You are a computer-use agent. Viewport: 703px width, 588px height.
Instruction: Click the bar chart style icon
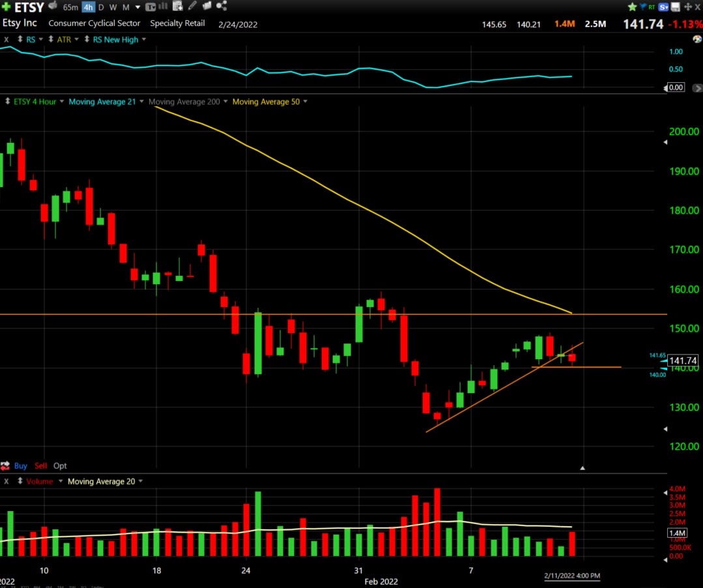(163, 6)
